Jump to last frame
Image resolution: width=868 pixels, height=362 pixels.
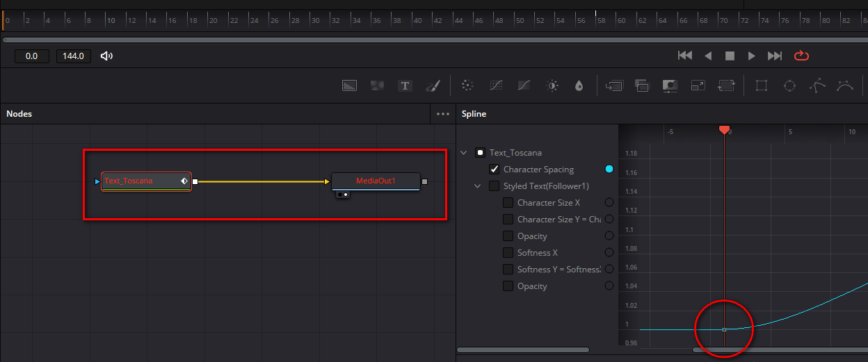pyautogui.click(x=775, y=56)
